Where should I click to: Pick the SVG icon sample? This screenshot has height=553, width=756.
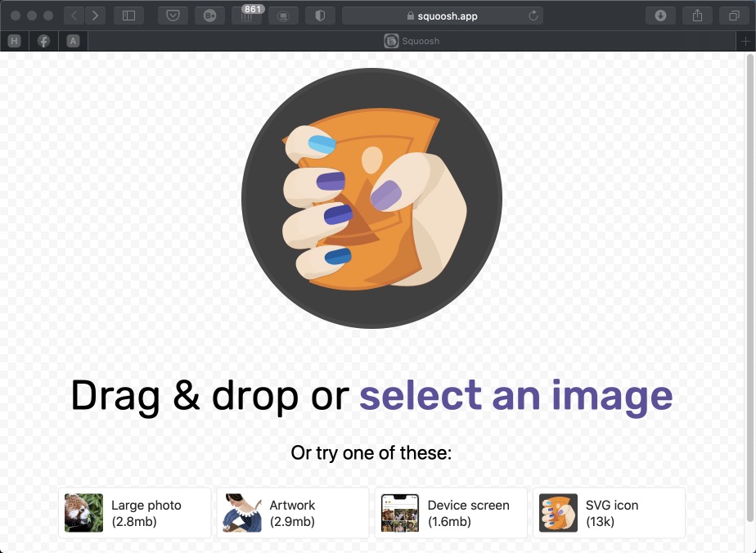coord(609,513)
